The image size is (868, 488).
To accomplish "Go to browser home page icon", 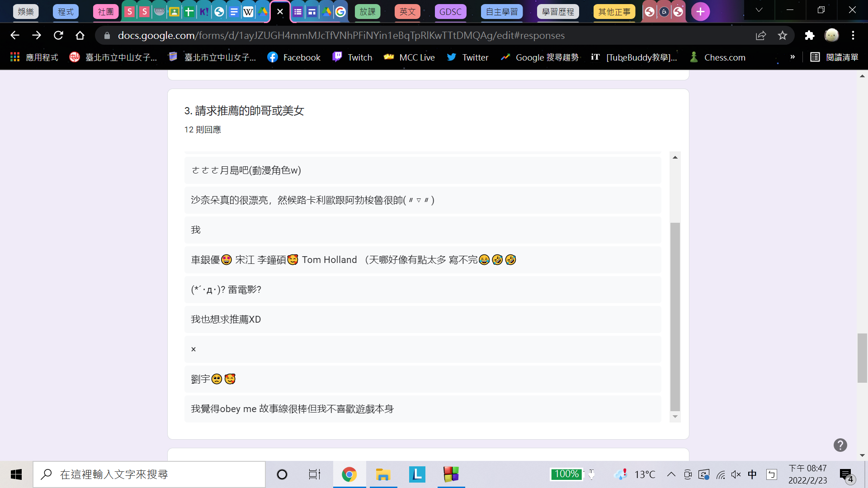I will 80,35.
